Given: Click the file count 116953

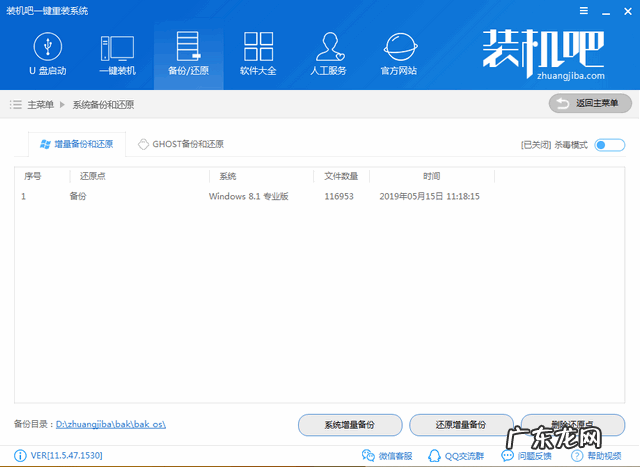Looking at the screenshot, I should (x=339, y=196).
